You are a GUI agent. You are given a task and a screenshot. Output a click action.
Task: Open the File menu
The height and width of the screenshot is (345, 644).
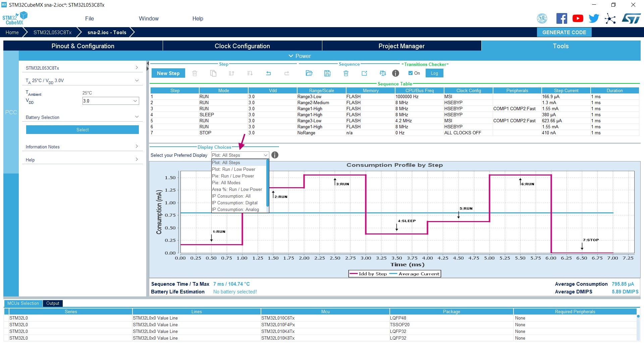pos(90,19)
